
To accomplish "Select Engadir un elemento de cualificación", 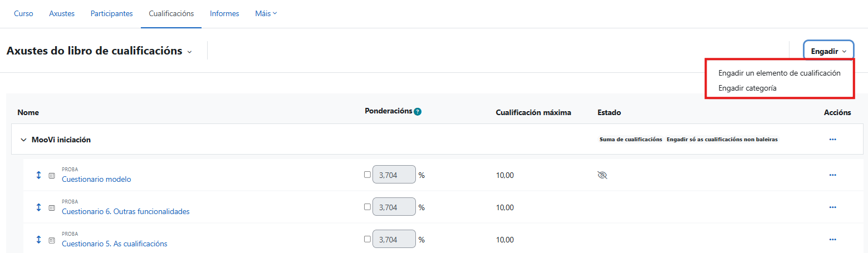I will click(x=779, y=73).
